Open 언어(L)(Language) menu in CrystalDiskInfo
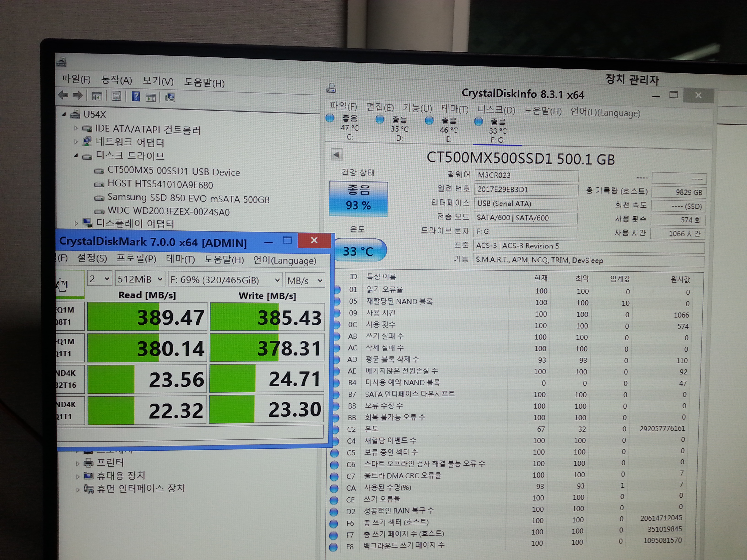The height and width of the screenshot is (560, 747). click(x=606, y=112)
